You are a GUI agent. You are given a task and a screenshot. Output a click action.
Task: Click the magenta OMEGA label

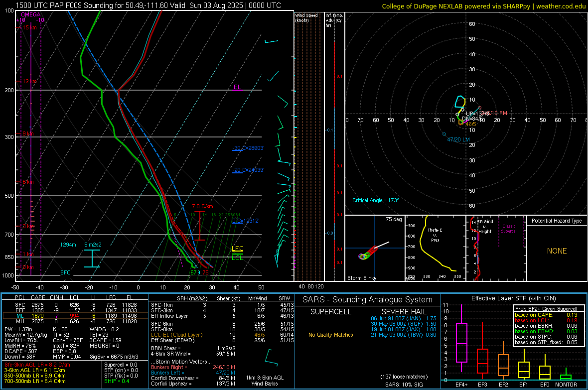pyautogui.click(x=31, y=14)
